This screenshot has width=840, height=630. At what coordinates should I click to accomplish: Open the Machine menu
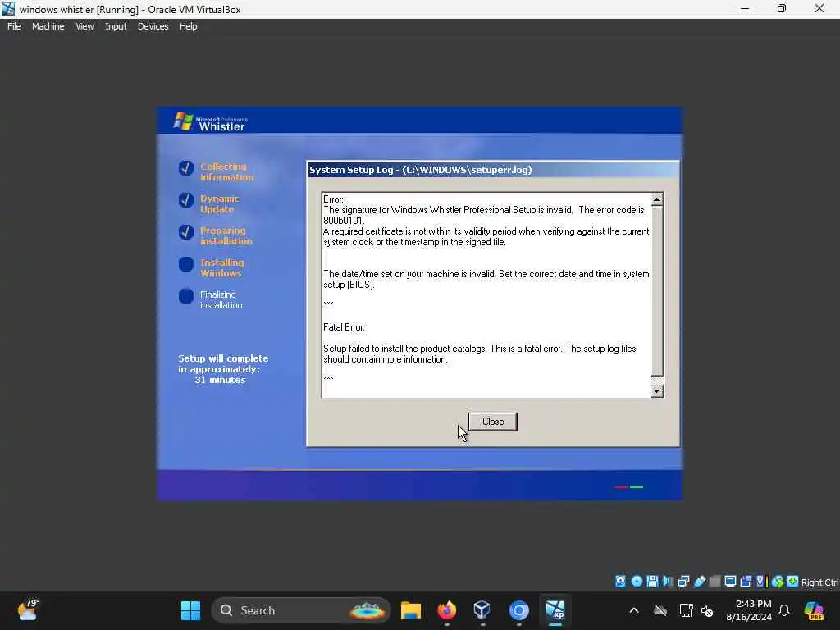tap(48, 26)
